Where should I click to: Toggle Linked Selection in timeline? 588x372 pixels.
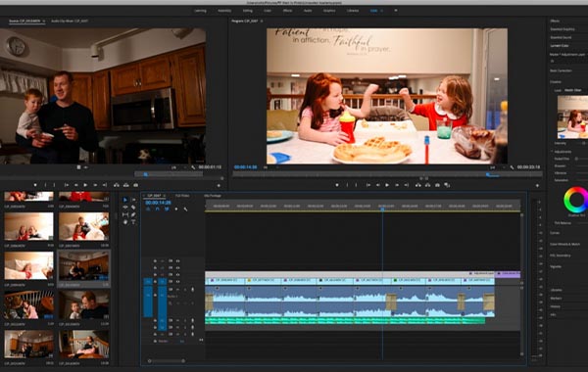tap(167, 209)
